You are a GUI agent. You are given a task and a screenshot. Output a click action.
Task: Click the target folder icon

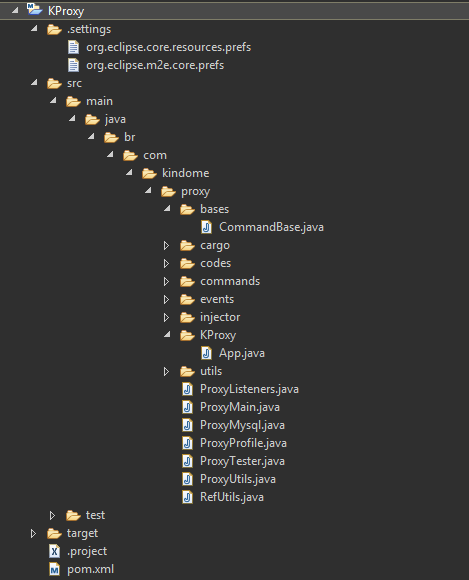[54, 533]
